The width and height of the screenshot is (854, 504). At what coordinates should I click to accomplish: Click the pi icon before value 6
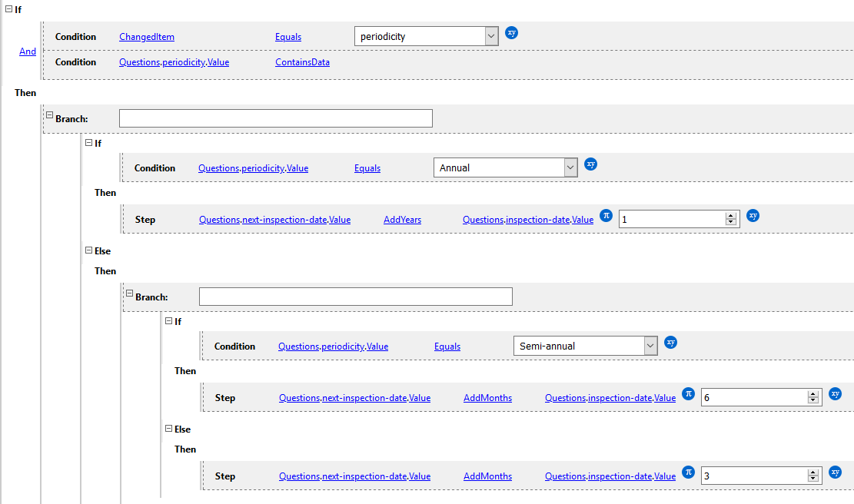tap(688, 394)
